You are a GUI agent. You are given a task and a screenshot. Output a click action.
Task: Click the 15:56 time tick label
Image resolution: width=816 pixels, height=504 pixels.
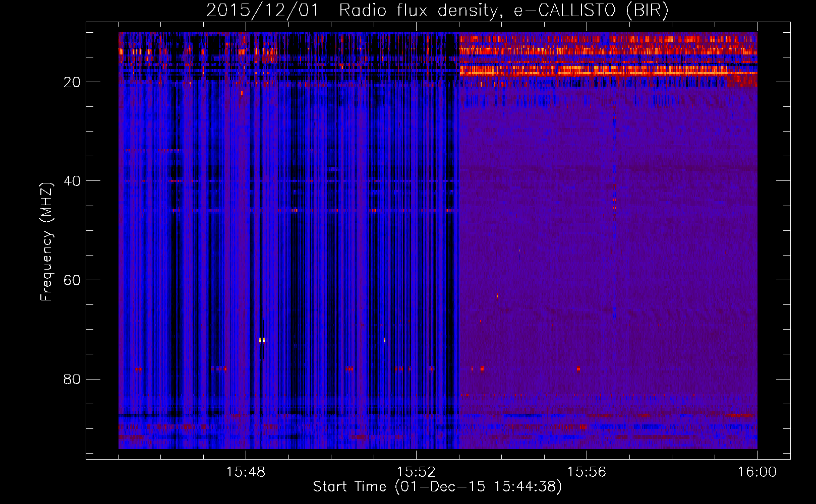point(587,472)
